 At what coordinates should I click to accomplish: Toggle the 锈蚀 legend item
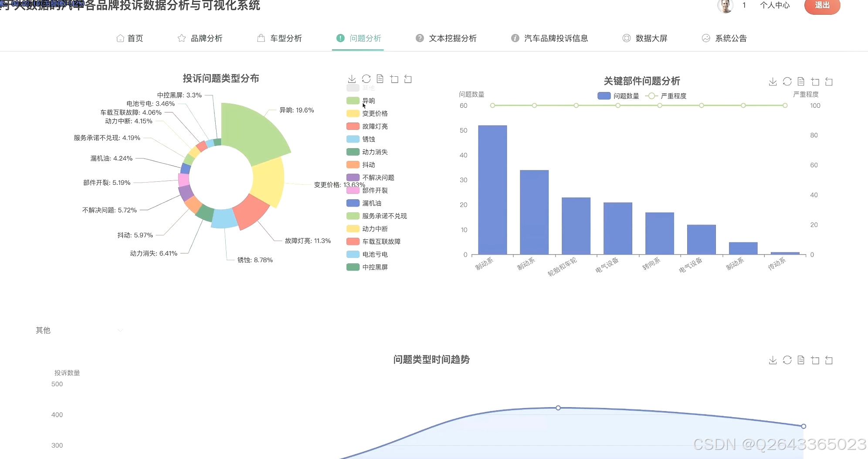point(361,139)
